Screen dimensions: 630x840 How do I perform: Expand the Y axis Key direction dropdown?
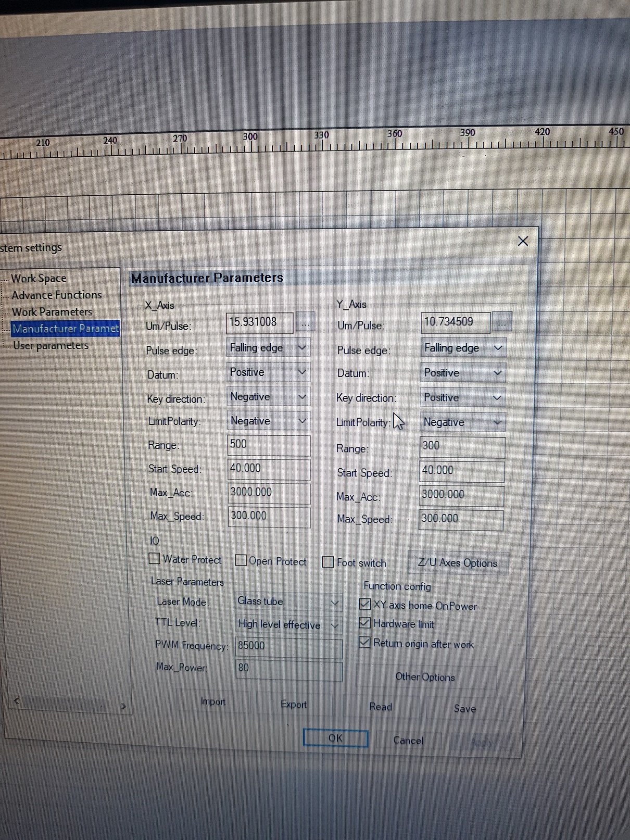pyautogui.click(x=462, y=398)
